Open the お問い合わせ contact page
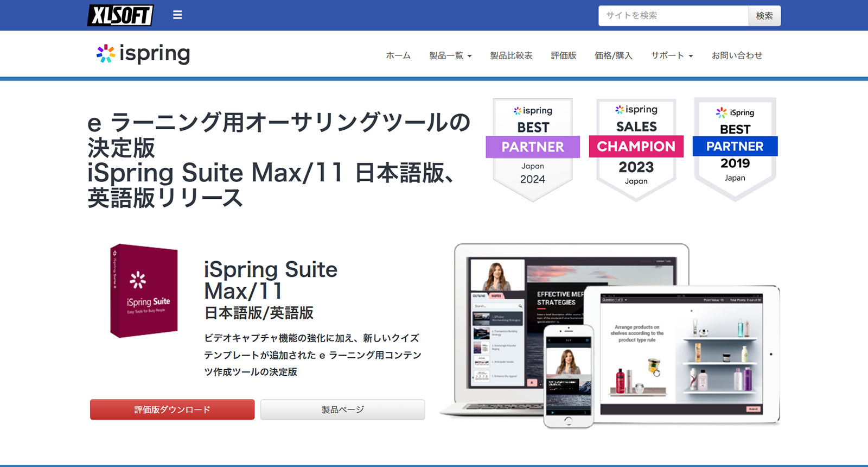This screenshot has height=467, width=868. tap(737, 55)
